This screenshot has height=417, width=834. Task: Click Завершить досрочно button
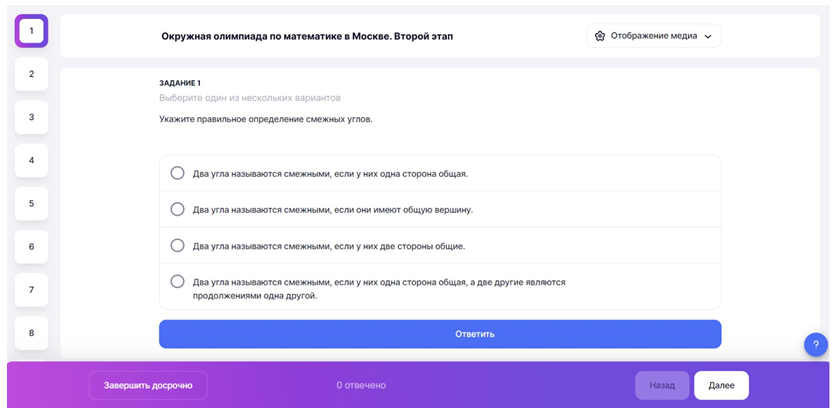point(148,385)
